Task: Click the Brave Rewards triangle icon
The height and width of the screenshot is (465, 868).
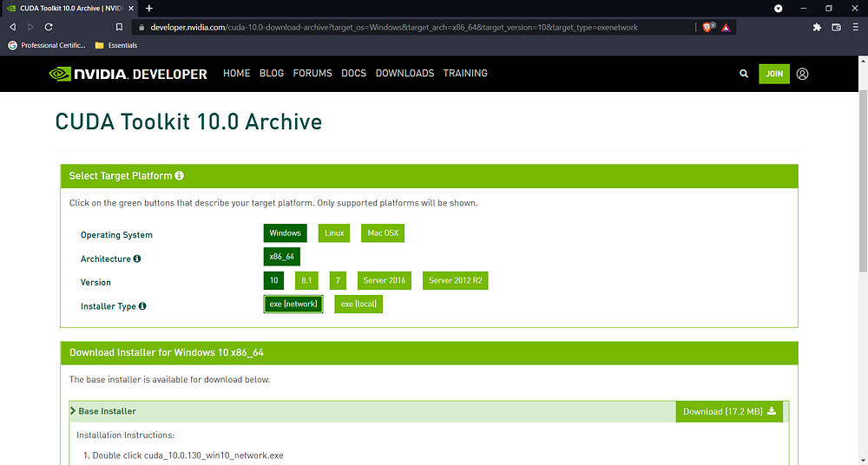Action: [x=726, y=27]
